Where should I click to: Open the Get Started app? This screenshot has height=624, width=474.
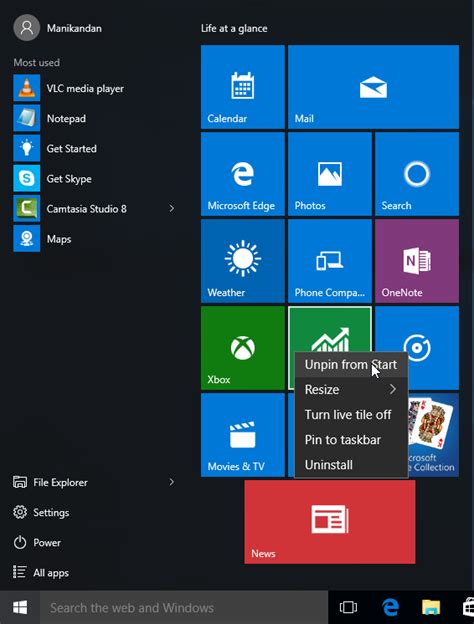coord(94,148)
